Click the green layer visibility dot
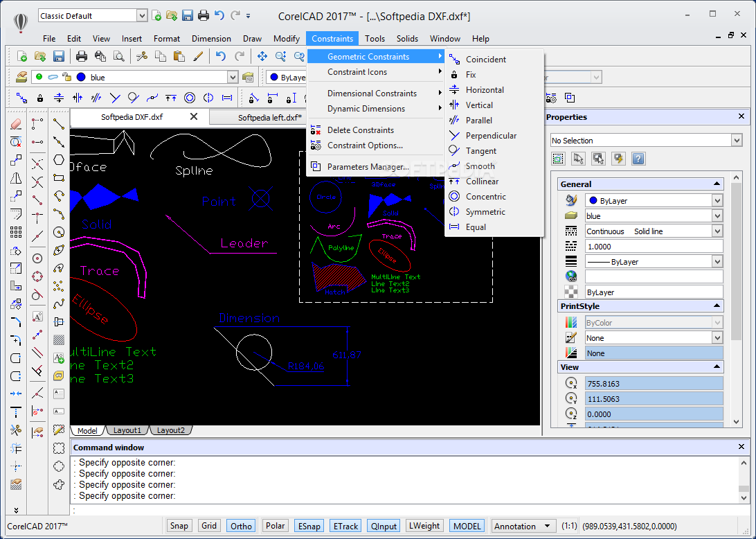The image size is (756, 539). [x=39, y=77]
